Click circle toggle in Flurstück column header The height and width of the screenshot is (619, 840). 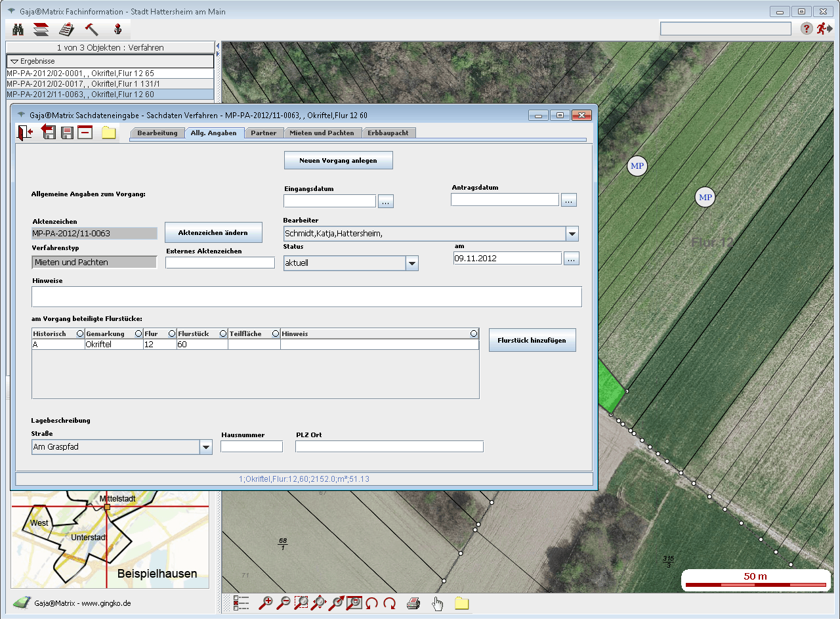click(223, 334)
